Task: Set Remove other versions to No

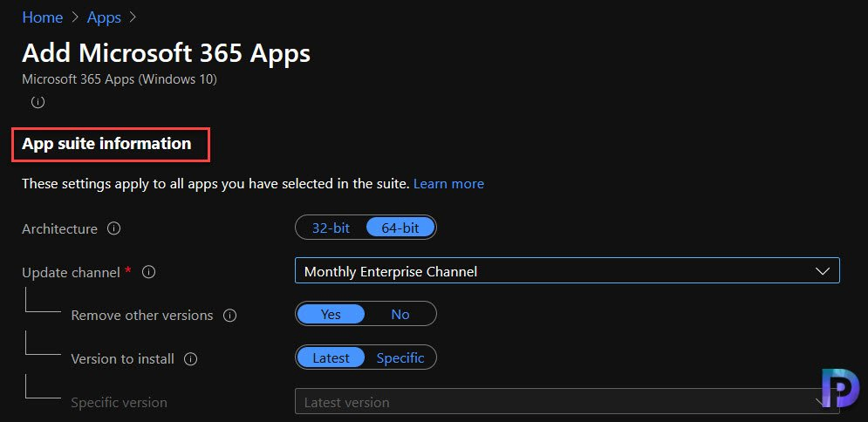Action: (x=400, y=314)
